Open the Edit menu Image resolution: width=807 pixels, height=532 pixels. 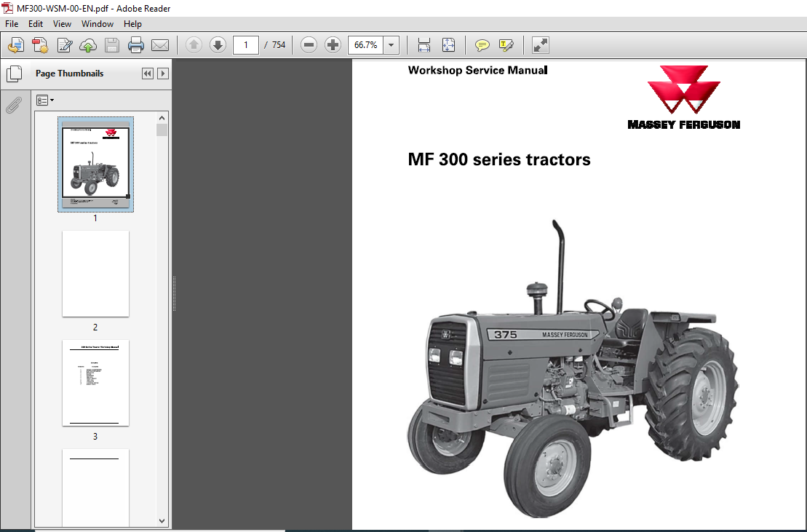(36, 24)
